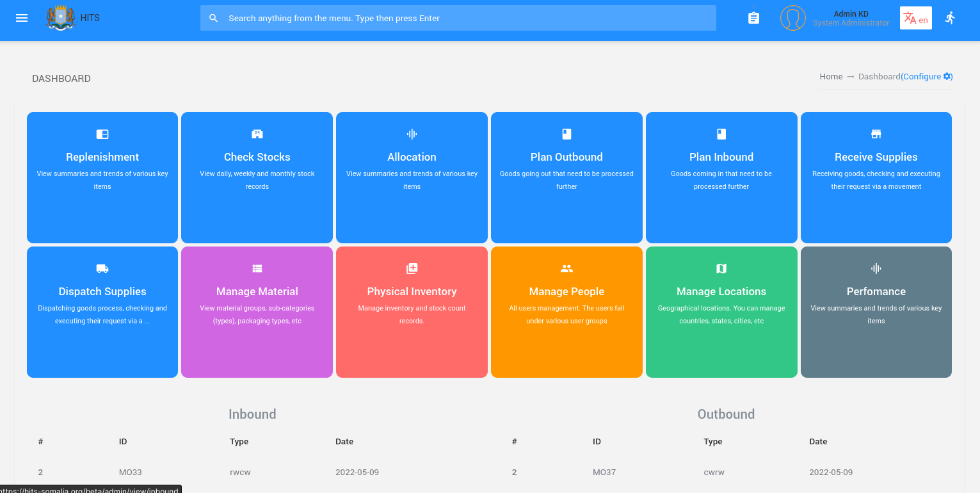Viewport: 980px width, 493px height.
Task: Click the Physical Inventory plus-stack icon
Action: tap(412, 268)
